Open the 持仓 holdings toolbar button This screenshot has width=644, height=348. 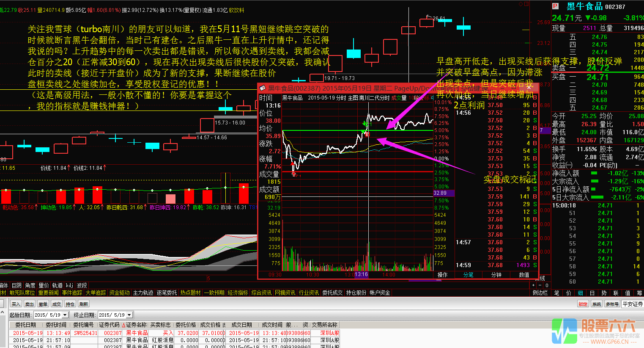coord(70,304)
